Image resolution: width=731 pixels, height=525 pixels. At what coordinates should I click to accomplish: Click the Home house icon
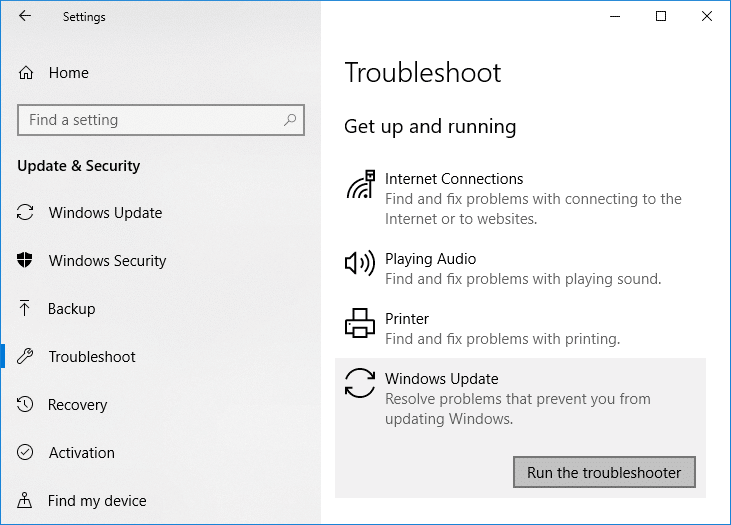[x=27, y=73]
